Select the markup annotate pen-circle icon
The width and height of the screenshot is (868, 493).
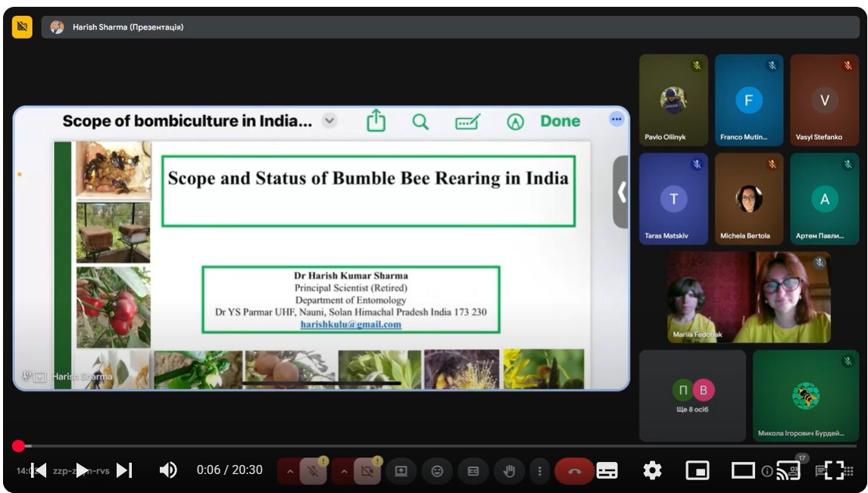[515, 122]
